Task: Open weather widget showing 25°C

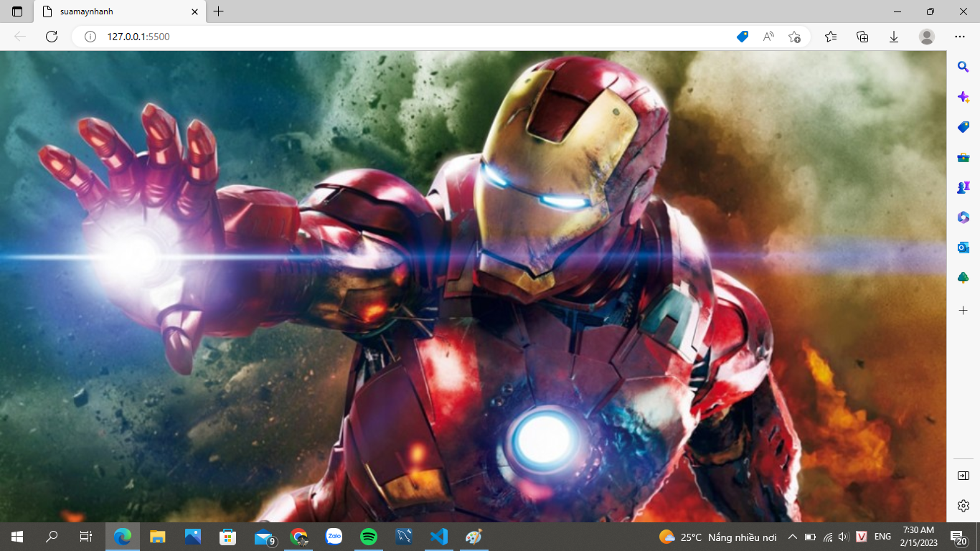Action: pyautogui.click(x=718, y=537)
